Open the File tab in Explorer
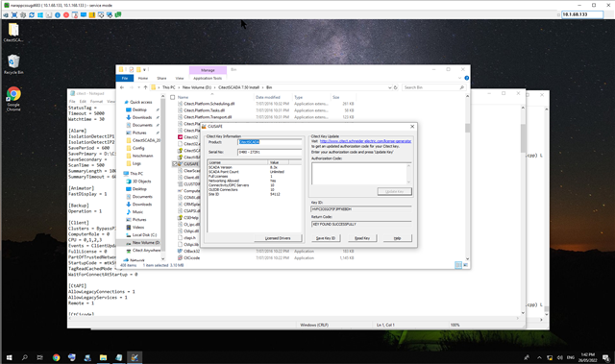The image size is (615, 364). (125, 78)
